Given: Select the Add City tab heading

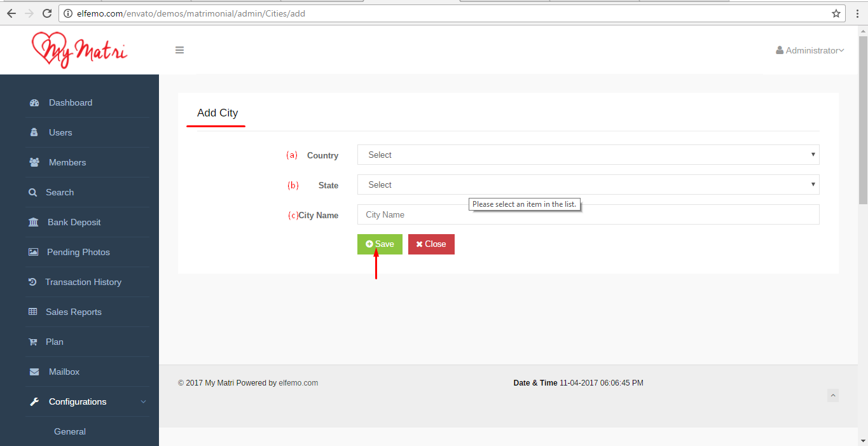Looking at the screenshot, I should 217,113.
